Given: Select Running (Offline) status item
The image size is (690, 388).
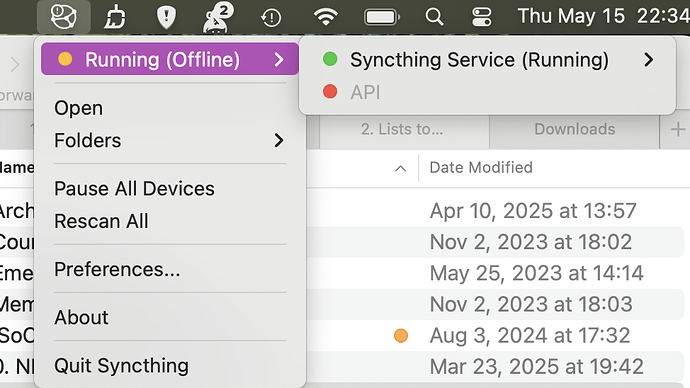Looking at the screenshot, I should (170, 59).
